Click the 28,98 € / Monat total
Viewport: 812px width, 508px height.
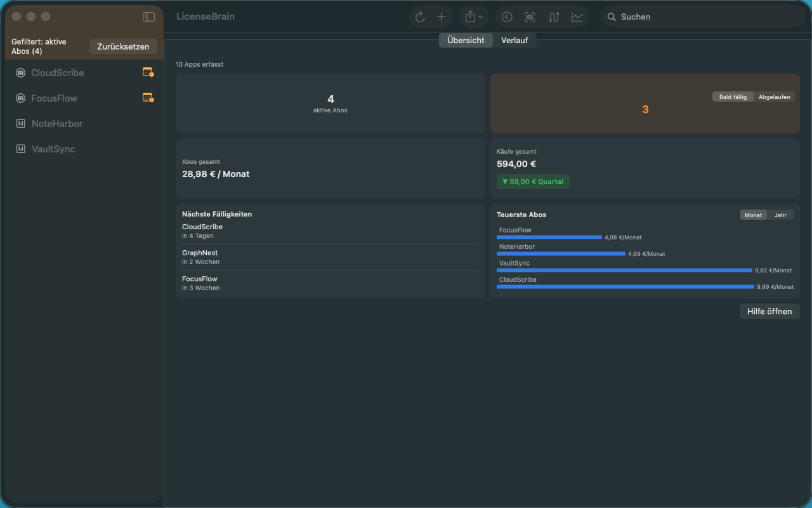[x=216, y=174]
